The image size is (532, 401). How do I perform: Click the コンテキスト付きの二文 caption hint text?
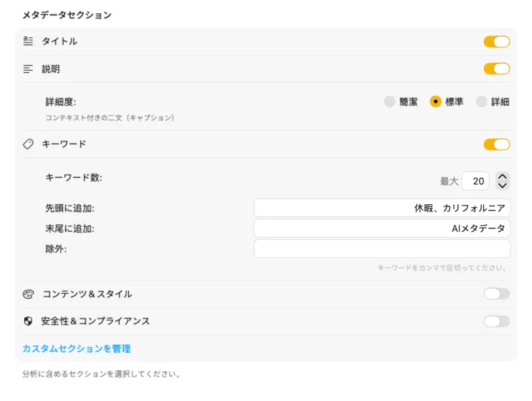pyautogui.click(x=109, y=118)
